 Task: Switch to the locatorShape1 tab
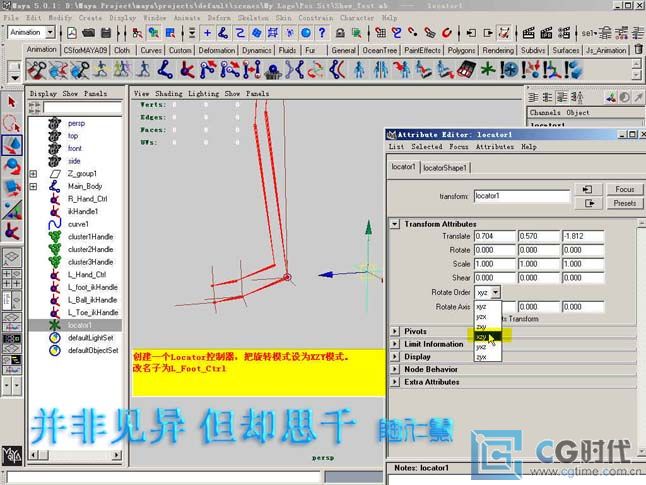(x=445, y=168)
